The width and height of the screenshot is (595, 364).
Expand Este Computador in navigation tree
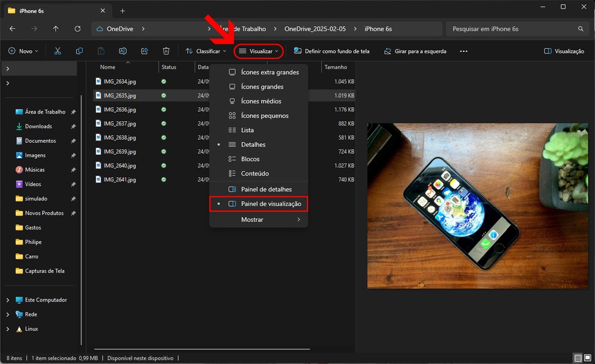pyautogui.click(x=8, y=300)
